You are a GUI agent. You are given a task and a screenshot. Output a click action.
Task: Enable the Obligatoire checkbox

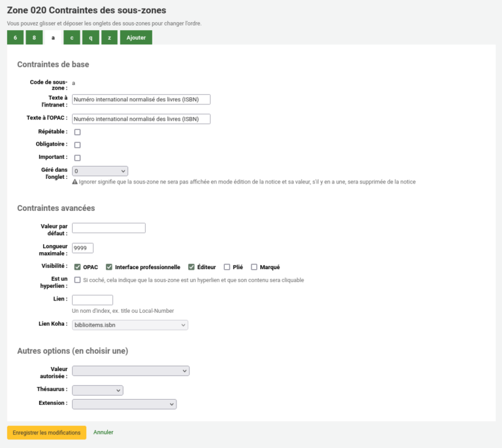point(78,145)
